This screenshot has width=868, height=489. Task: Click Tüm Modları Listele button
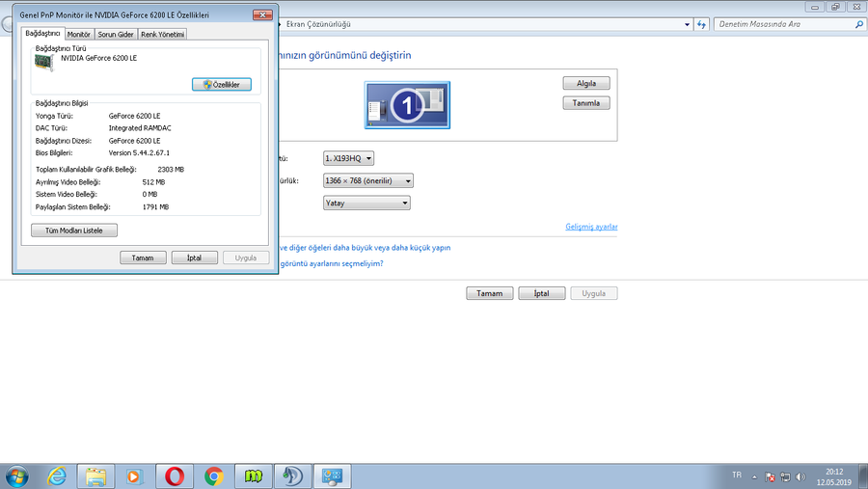coord(74,231)
